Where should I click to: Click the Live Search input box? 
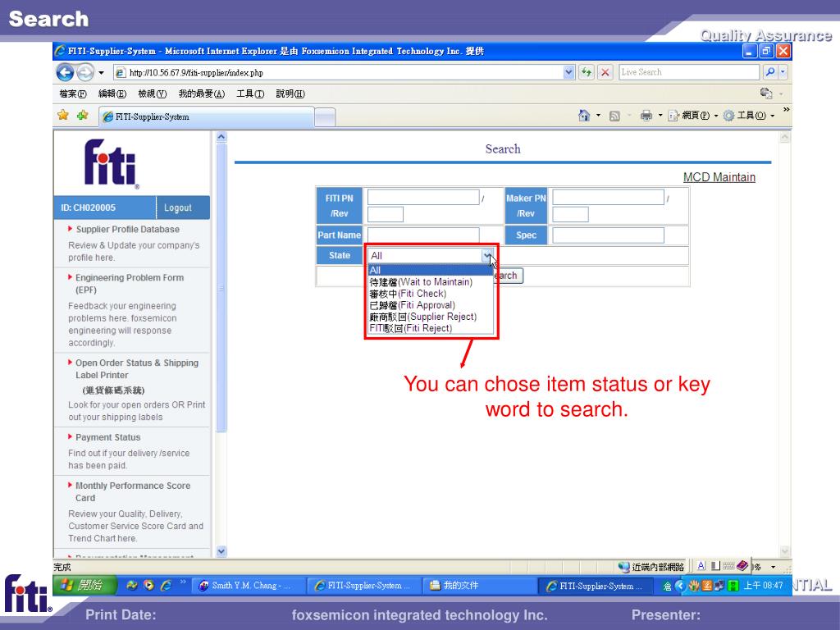(689, 72)
